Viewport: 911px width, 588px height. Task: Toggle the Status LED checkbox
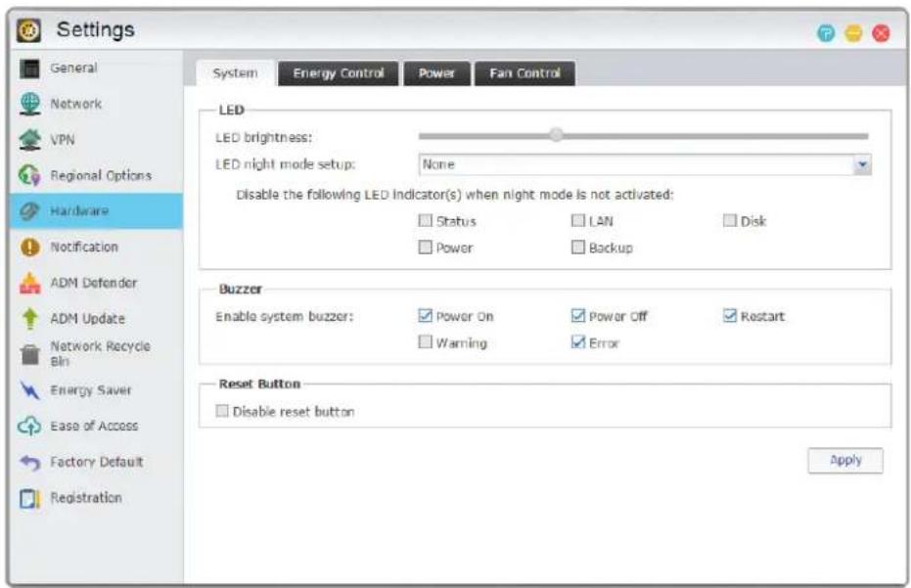(426, 220)
